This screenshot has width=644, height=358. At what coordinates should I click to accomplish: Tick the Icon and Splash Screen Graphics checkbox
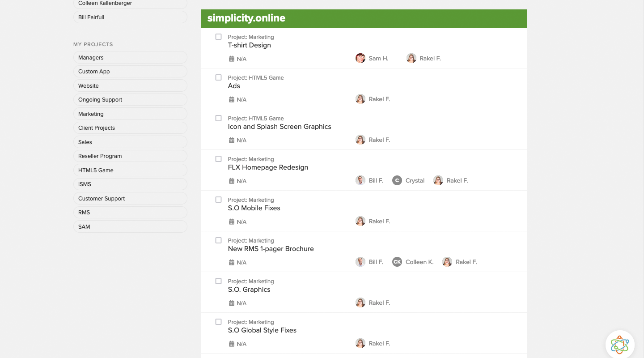(218, 118)
